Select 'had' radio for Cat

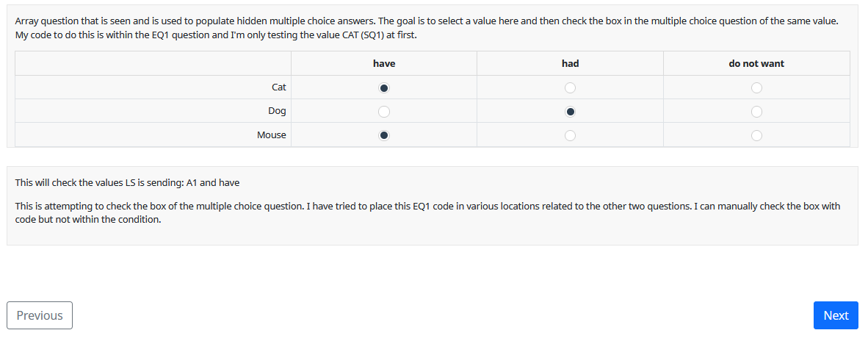tap(570, 88)
